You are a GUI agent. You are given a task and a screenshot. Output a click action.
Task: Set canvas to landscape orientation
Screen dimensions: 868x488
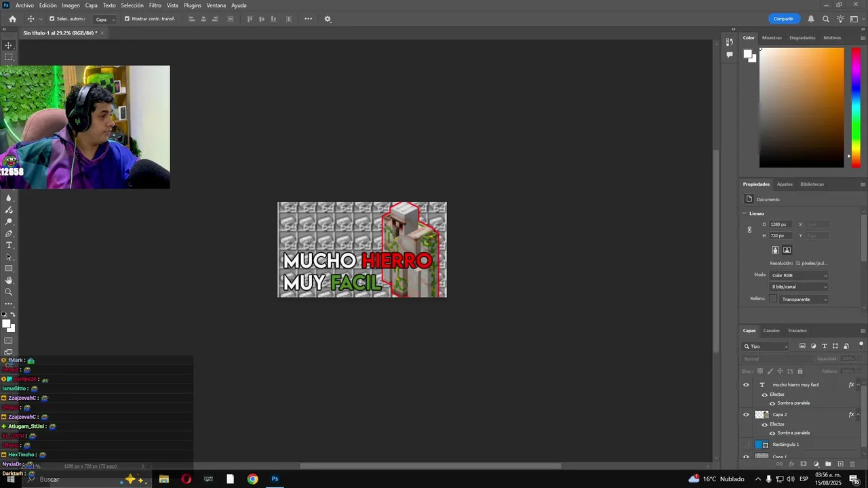pos(787,250)
